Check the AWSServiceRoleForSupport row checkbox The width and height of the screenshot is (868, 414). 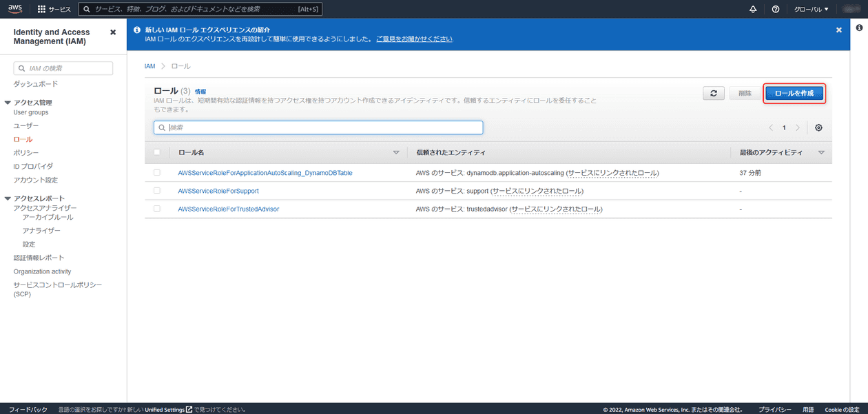tap(157, 191)
